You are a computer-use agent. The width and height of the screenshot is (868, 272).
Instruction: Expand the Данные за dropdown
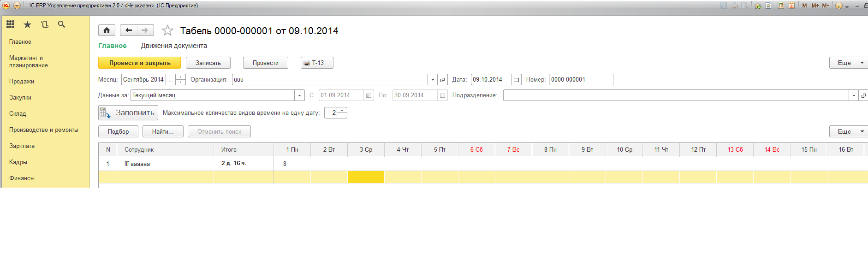click(300, 95)
